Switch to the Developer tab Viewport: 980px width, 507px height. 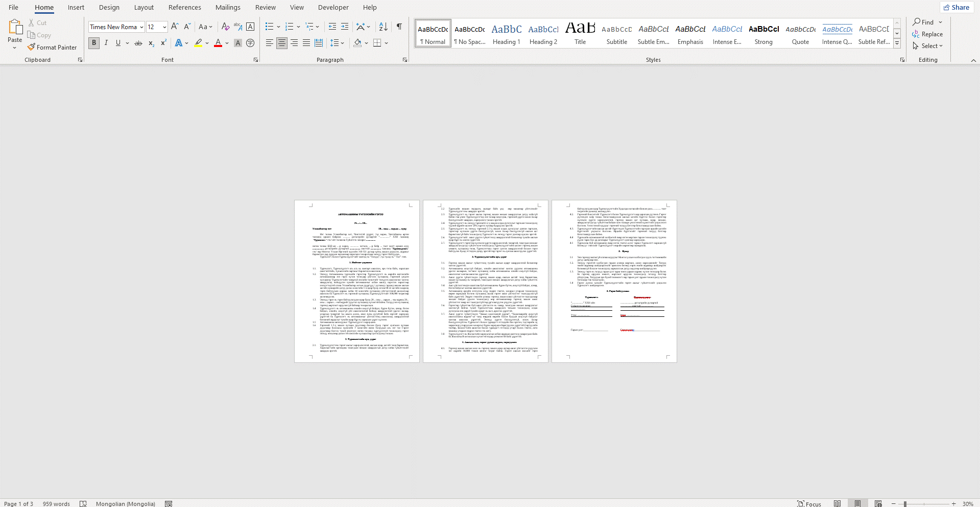pyautogui.click(x=333, y=7)
